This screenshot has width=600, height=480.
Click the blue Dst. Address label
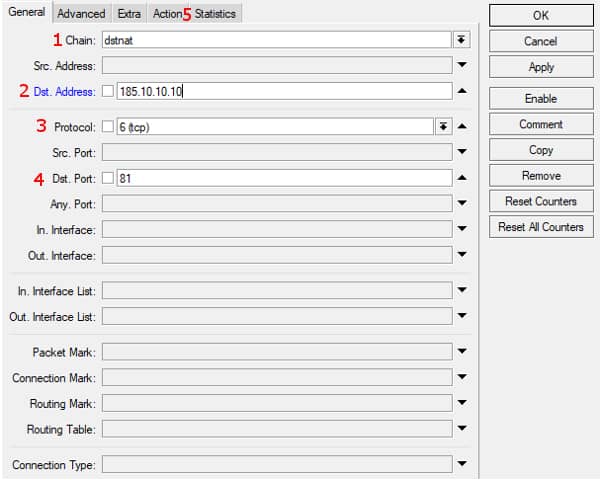pos(64,92)
